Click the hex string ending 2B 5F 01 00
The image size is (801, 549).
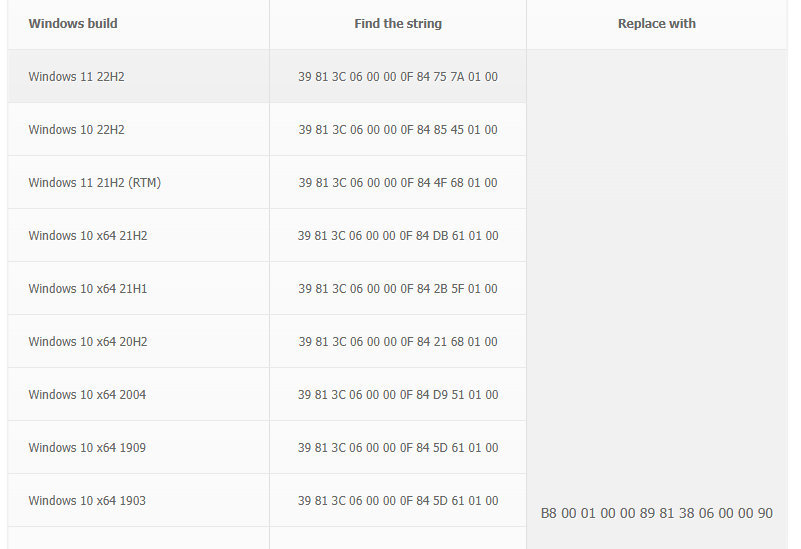point(398,289)
